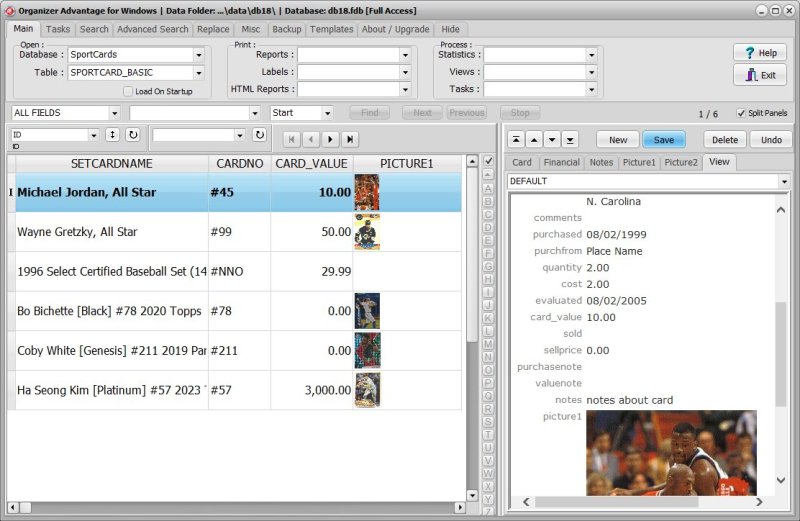Click the search text input field
The width and height of the screenshot is (800, 521).
pyautogui.click(x=189, y=113)
